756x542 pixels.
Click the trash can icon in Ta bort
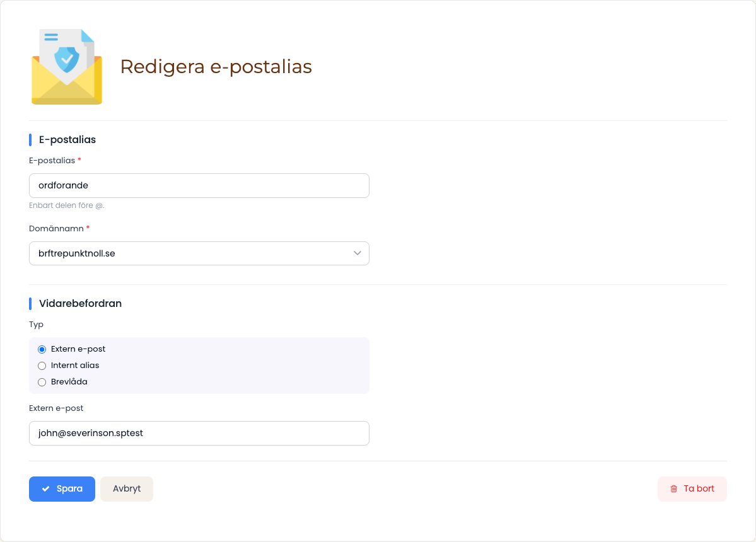click(x=673, y=489)
